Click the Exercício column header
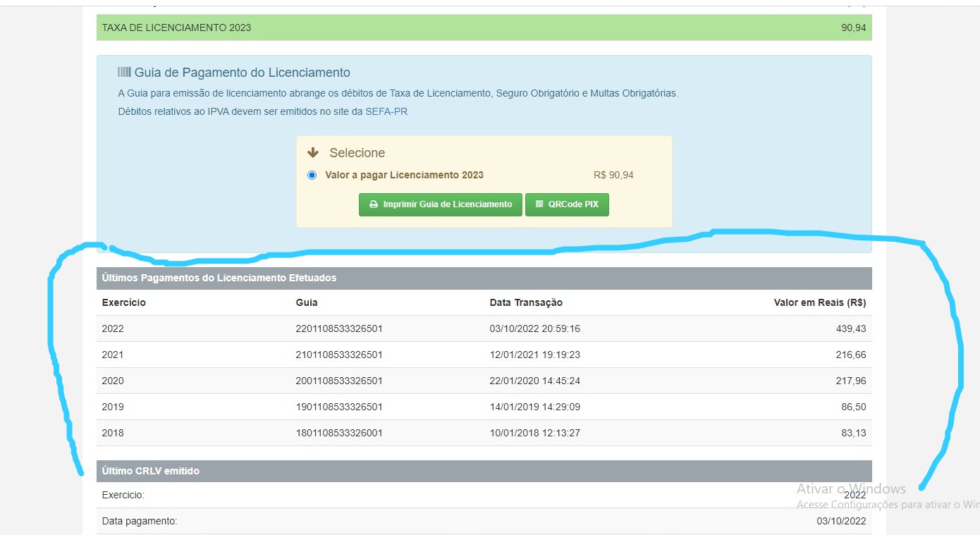Image resolution: width=980 pixels, height=535 pixels. [x=123, y=302]
